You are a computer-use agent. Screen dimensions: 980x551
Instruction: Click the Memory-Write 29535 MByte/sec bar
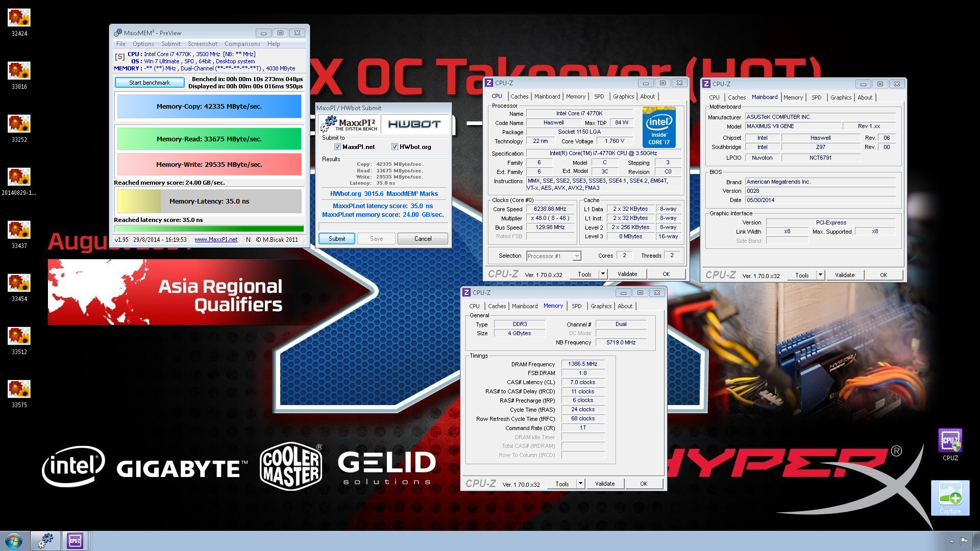pos(209,164)
